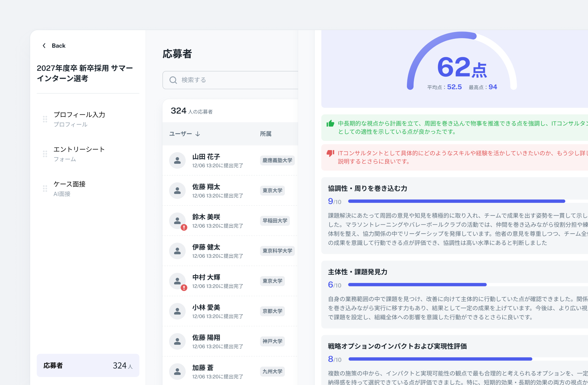Click drag handle beside プロフィール入力
The image size is (588, 385).
(45, 119)
